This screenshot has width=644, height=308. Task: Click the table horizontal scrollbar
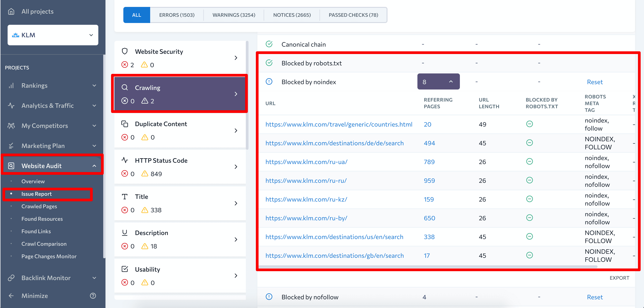(428, 267)
